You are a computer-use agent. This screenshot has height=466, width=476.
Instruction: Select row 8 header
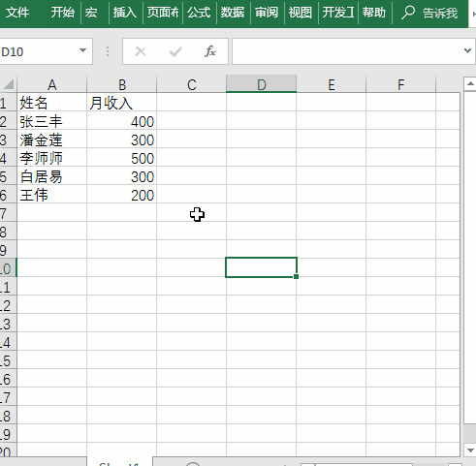click(8, 232)
